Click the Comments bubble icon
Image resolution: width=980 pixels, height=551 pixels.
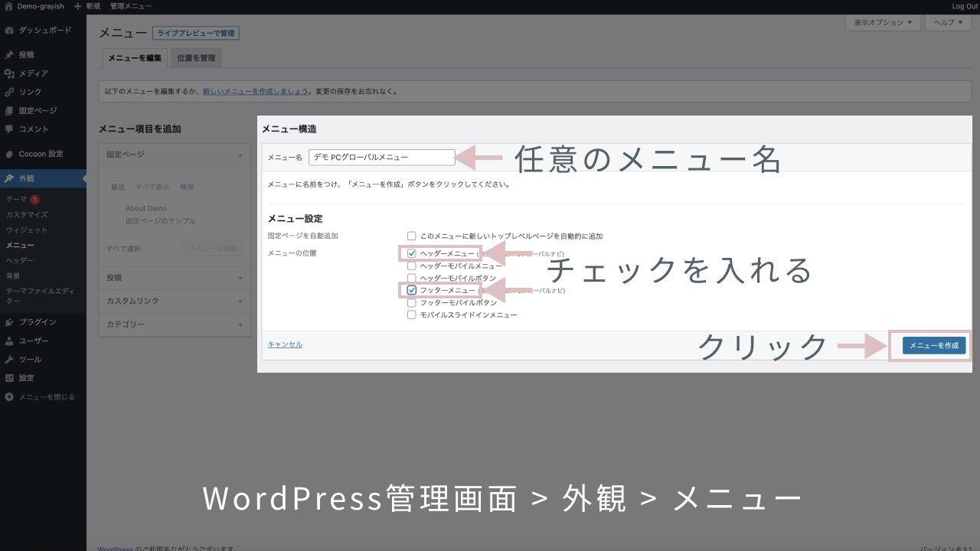pyautogui.click(x=8, y=129)
